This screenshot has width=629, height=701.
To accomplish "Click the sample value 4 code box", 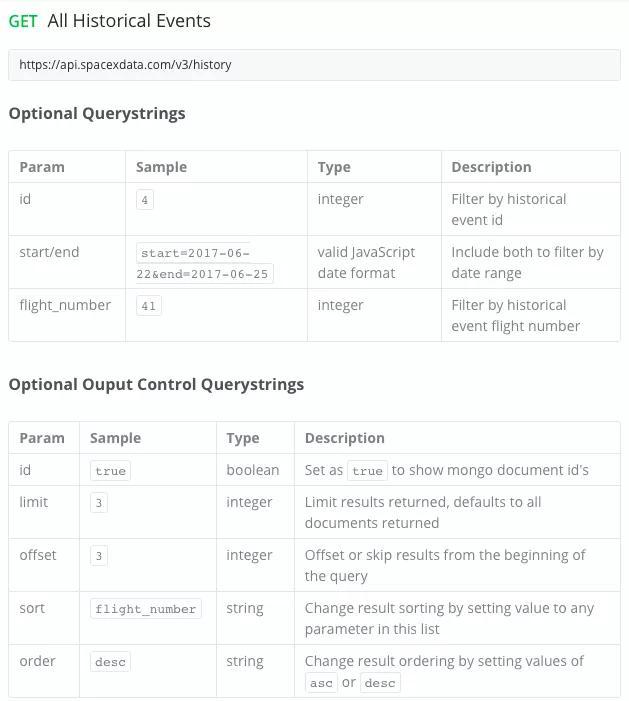I will [x=145, y=200].
